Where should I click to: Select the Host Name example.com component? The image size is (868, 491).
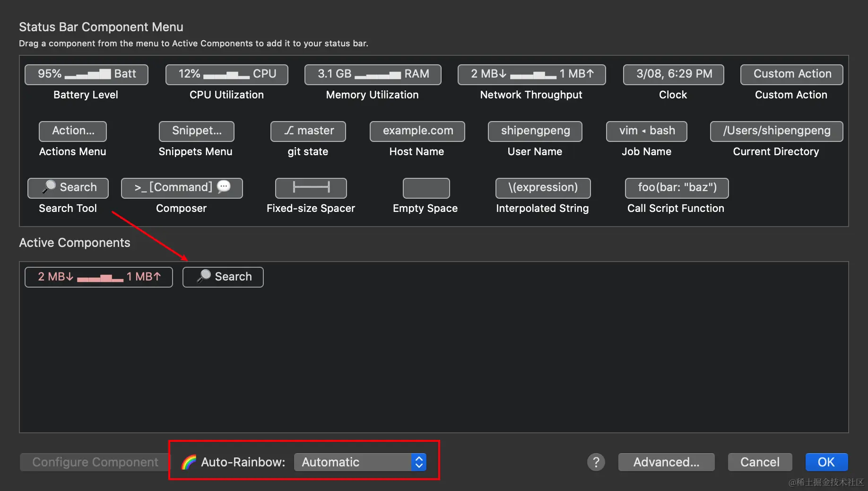[417, 131]
